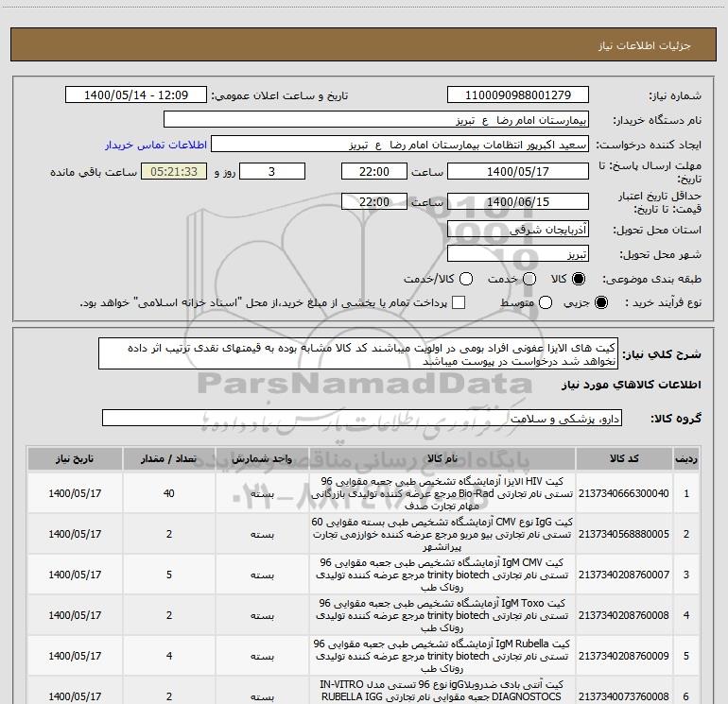Click the price validity hour 22:00 field
This screenshot has width=728, height=704.
(x=374, y=201)
